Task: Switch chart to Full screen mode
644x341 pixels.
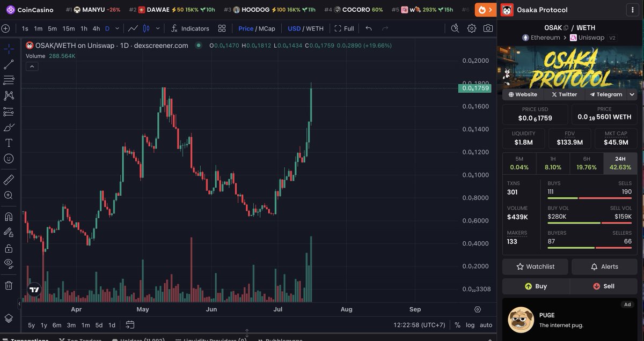Action: pos(344,28)
